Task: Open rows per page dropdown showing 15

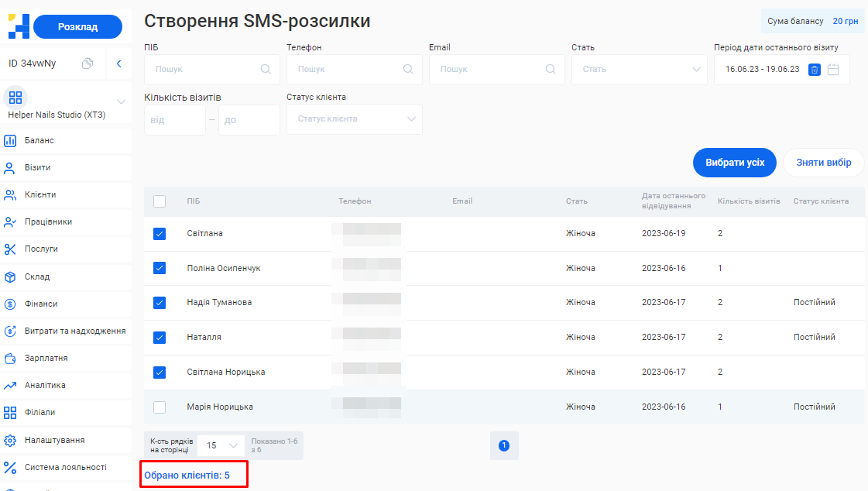Action: pos(221,445)
